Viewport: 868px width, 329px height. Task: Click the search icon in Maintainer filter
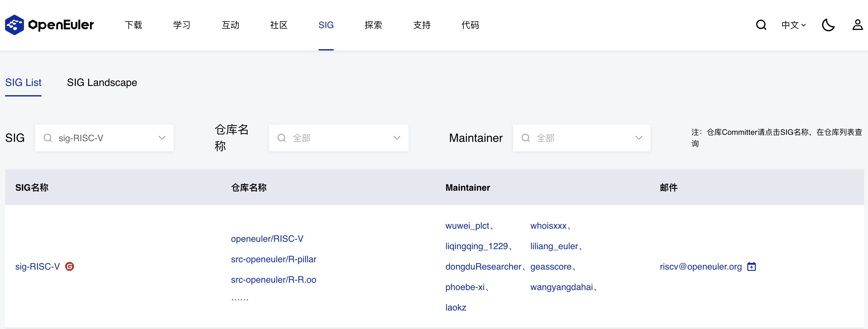pyautogui.click(x=526, y=138)
